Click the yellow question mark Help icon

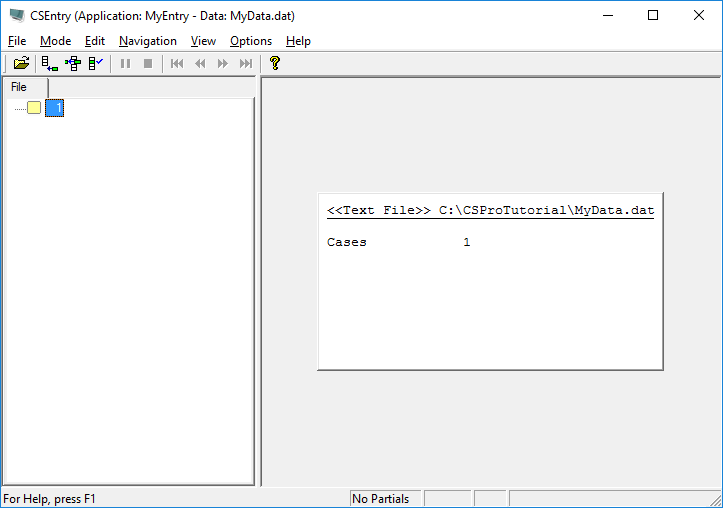pos(275,63)
